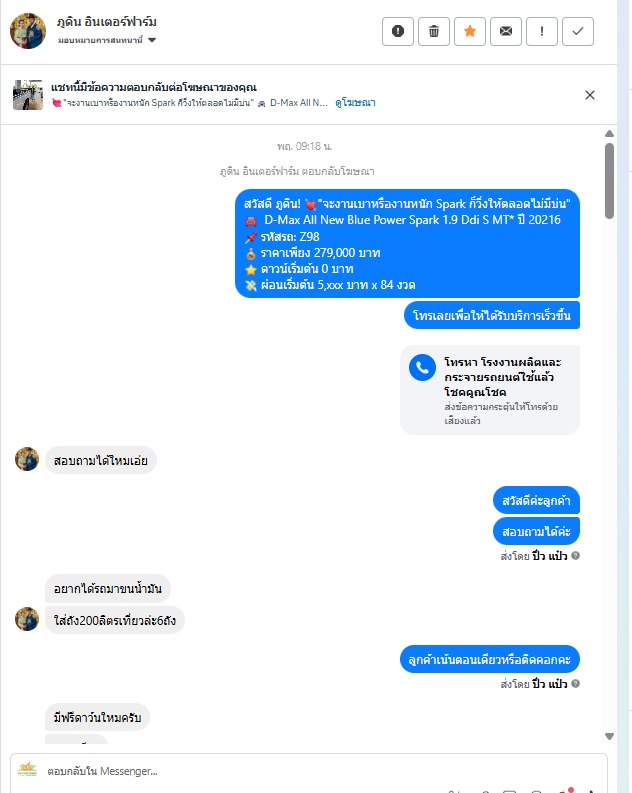632x793 pixels.
Task: Flag conversation with the exclamation mark button
Action: pos(542,31)
